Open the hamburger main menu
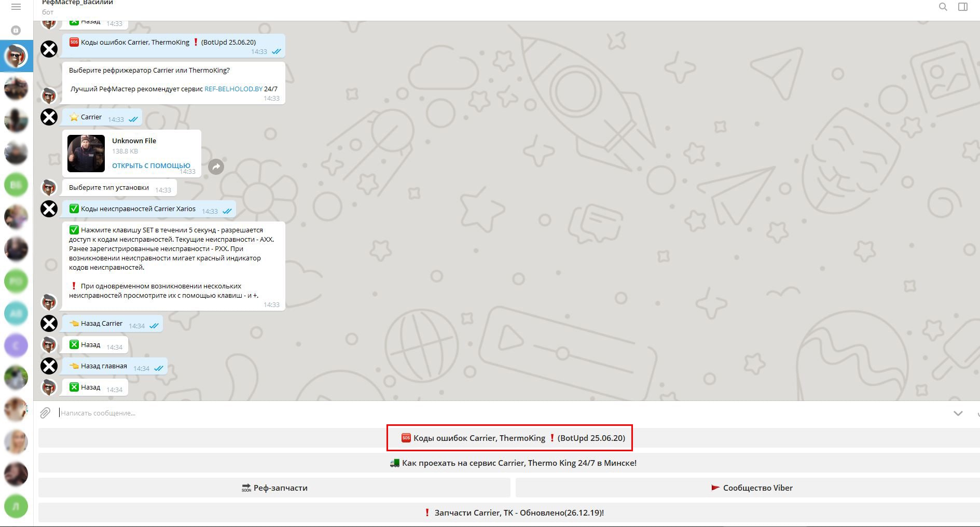Image resolution: width=980 pixels, height=527 pixels. click(16, 7)
